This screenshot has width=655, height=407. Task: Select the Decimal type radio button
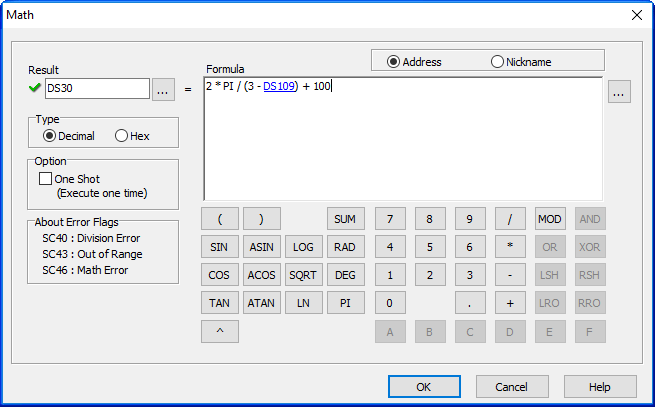point(49,136)
